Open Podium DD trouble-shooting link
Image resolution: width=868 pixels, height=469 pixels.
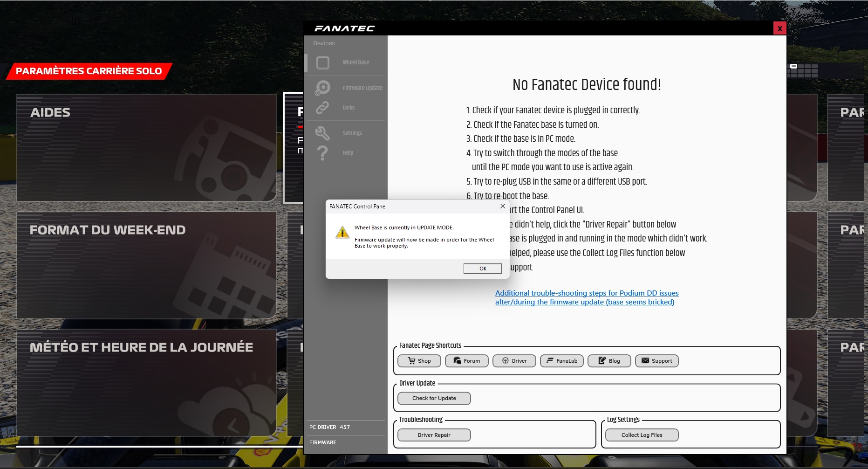click(586, 297)
